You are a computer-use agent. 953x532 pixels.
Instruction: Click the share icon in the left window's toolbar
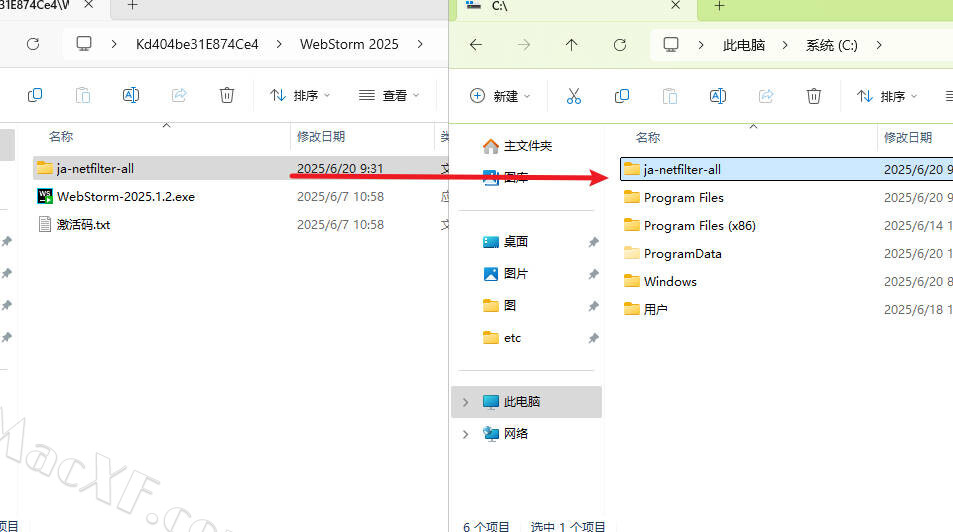pos(179,95)
